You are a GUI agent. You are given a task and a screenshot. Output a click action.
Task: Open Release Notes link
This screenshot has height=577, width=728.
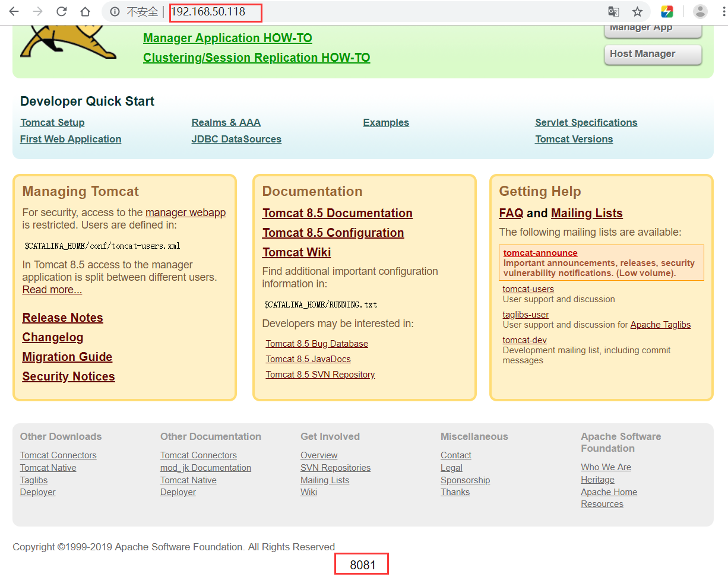(62, 318)
